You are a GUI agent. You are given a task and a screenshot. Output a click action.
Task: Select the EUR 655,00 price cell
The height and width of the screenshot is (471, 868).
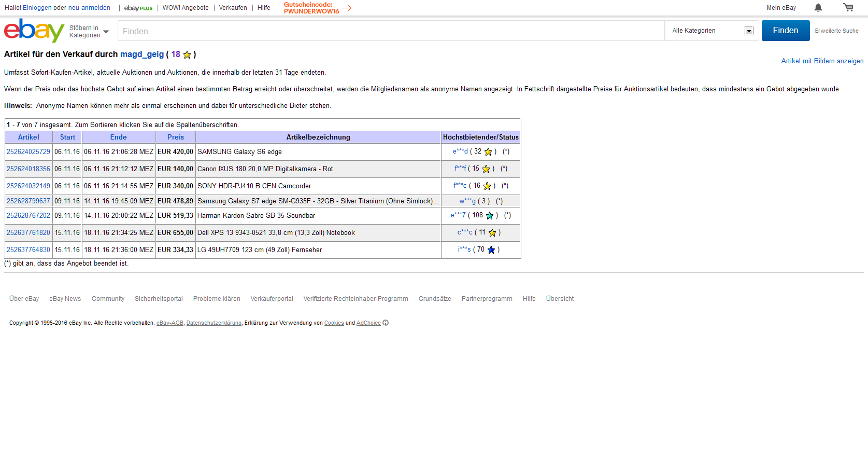pyautogui.click(x=175, y=233)
